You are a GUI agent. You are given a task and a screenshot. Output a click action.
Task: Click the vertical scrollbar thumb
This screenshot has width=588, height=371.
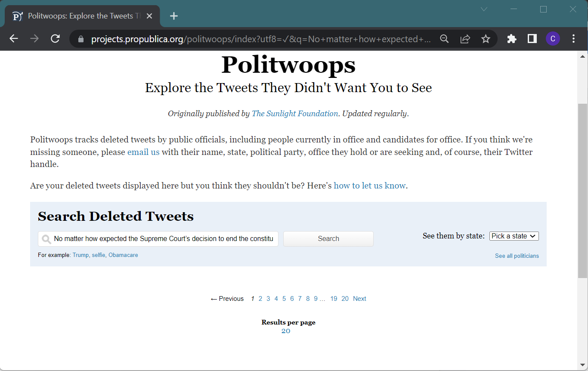582,191
